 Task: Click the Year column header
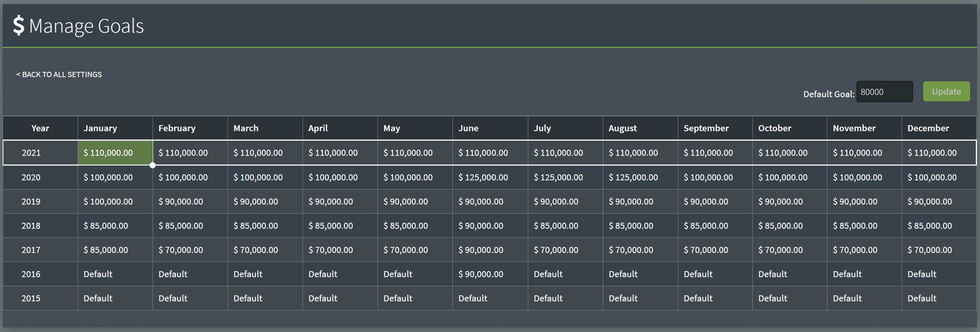point(40,129)
